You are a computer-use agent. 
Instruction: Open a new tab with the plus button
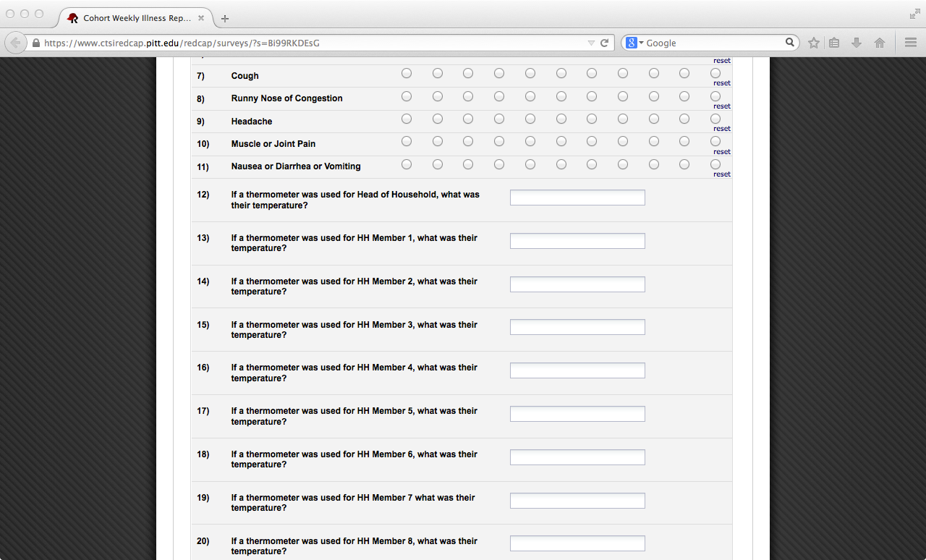click(225, 18)
